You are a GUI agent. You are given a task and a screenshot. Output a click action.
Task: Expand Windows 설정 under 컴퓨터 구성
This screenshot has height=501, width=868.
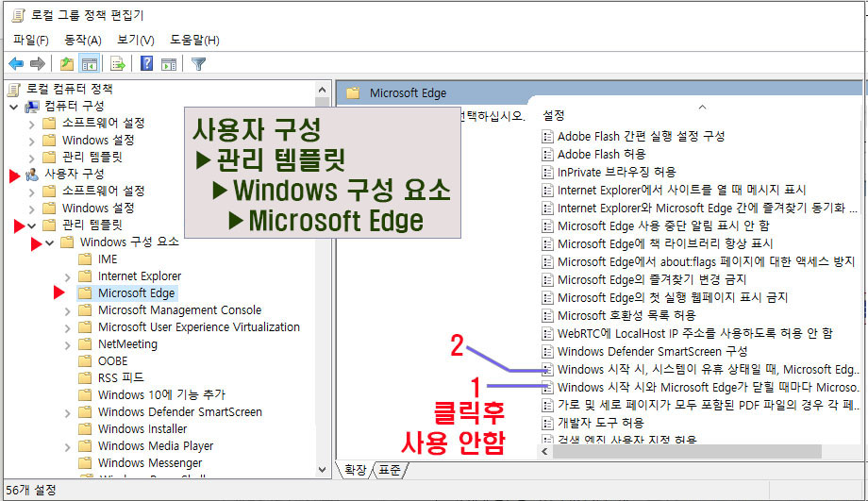pos(31,141)
